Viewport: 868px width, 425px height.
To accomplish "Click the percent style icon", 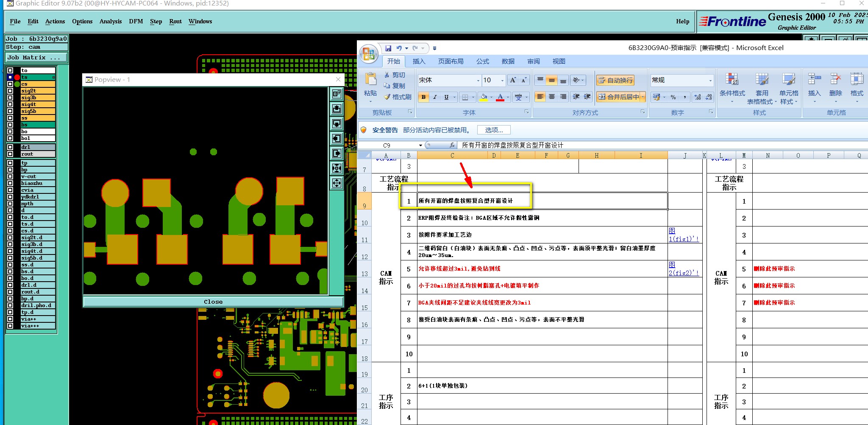I will click(673, 97).
